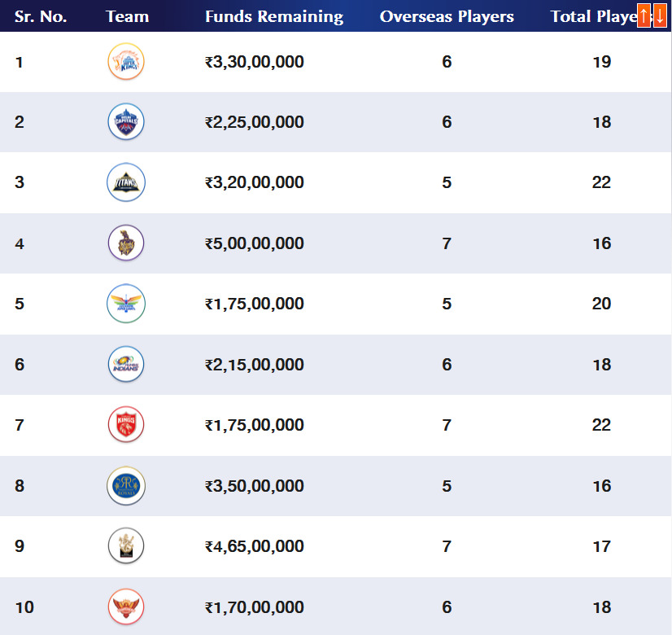
Task: Click the Lucknow Super Giants logo
Action: coord(126,304)
